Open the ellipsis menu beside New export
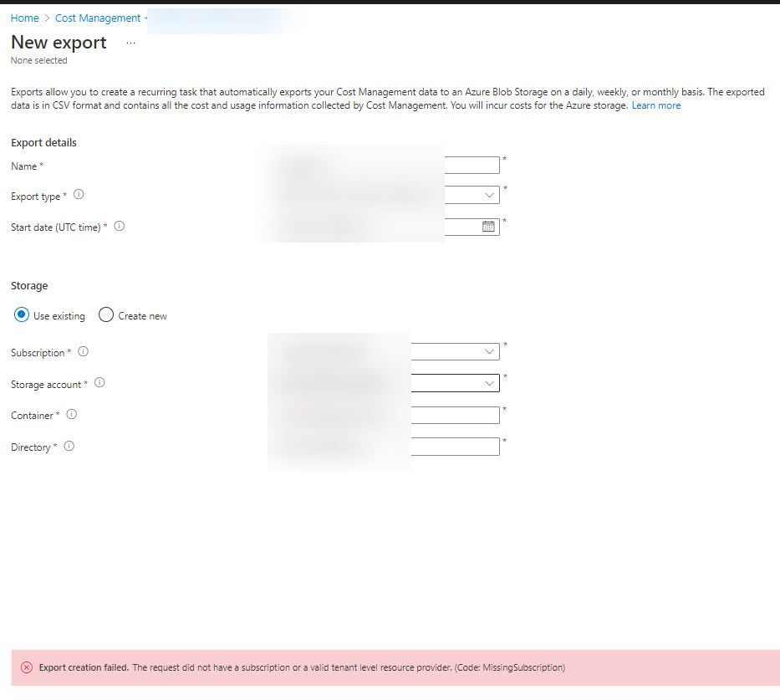This screenshot has height=700, width=780. coord(130,43)
